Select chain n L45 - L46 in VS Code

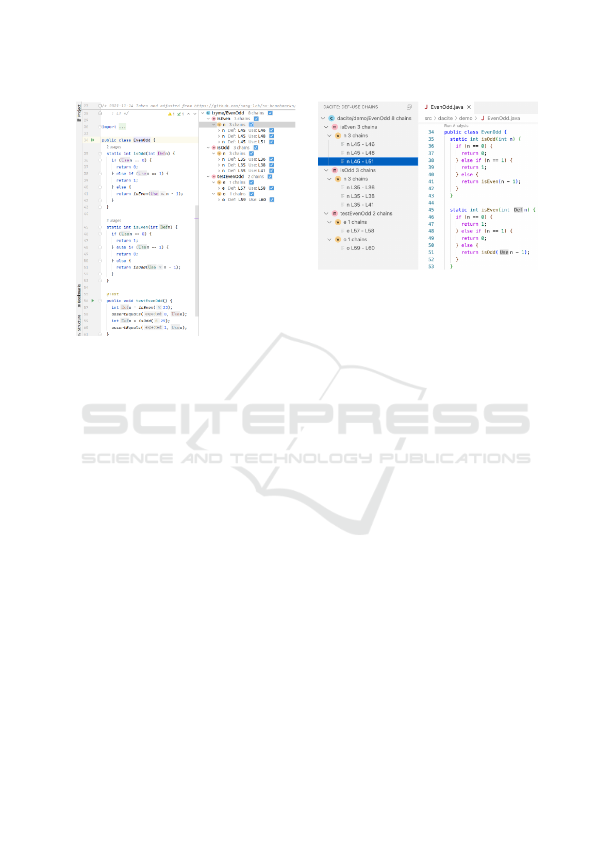coord(368,144)
